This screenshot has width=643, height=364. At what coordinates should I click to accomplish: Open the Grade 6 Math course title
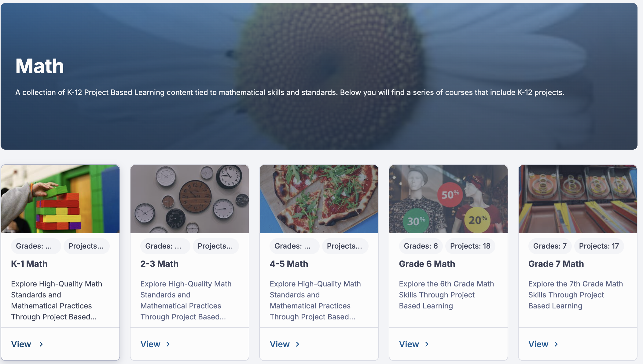[x=427, y=264]
